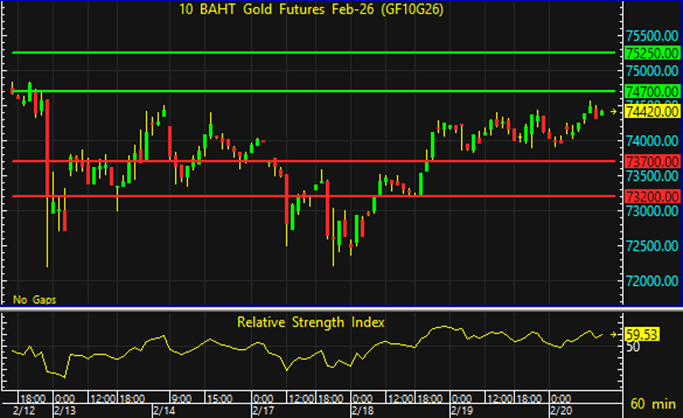This screenshot has height=418, width=683.
Task: Click the top green 75250 resistance line
Action: click(x=300, y=52)
